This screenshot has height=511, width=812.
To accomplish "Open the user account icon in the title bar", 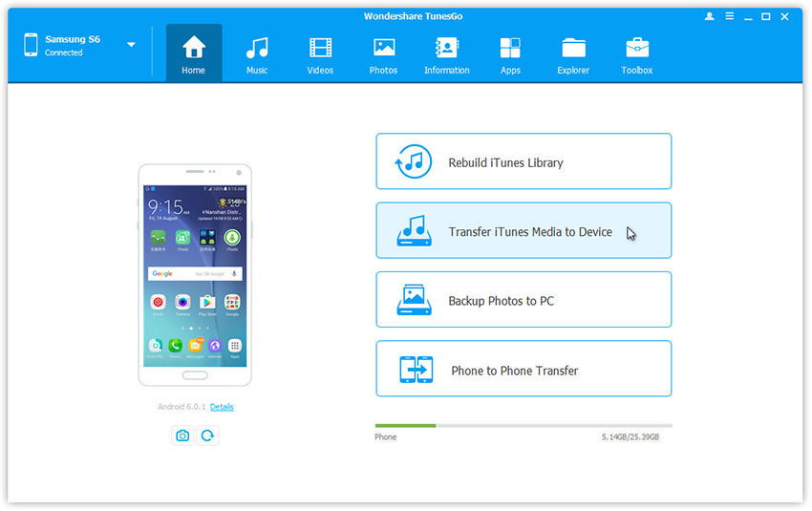I will coord(710,17).
